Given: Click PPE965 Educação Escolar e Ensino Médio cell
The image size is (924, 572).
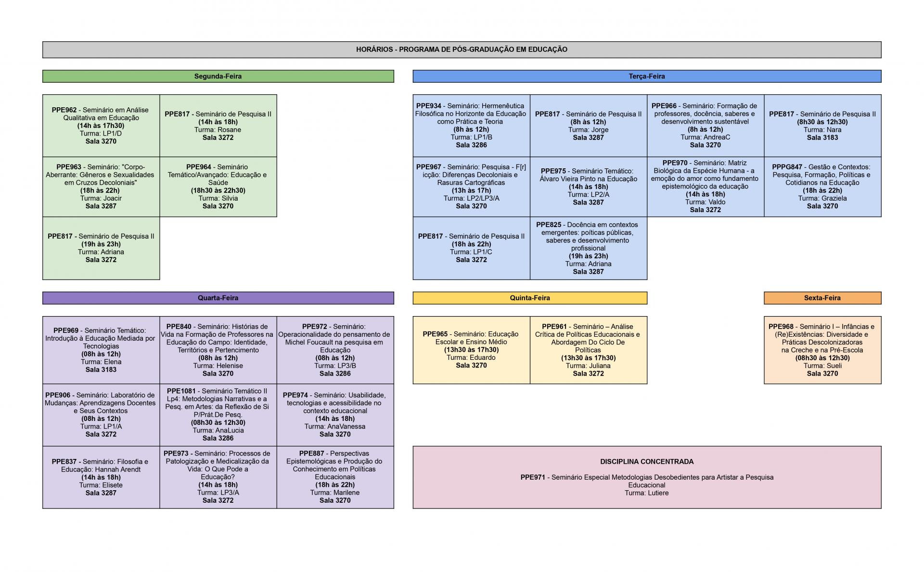Looking at the screenshot, I should point(471,350).
